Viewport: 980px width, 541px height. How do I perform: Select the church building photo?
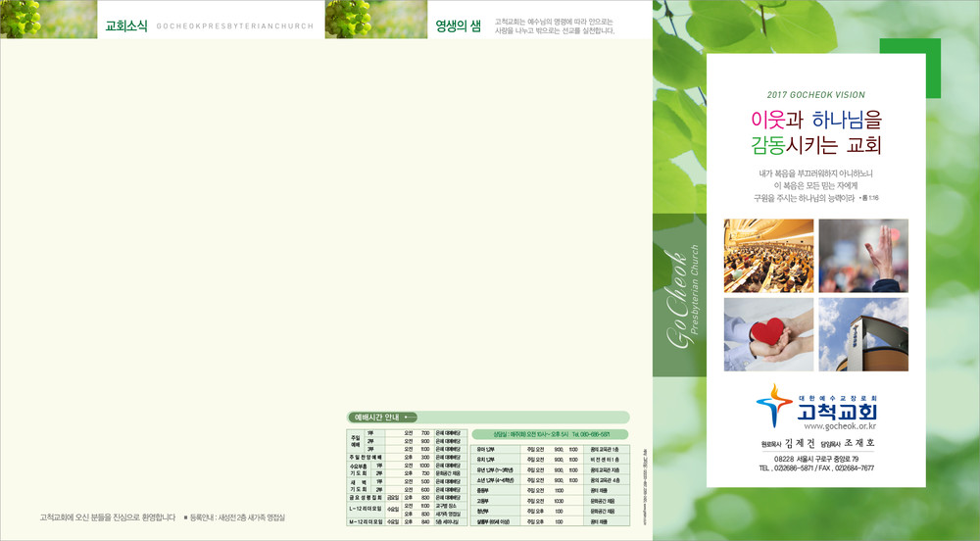coord(862,334)
